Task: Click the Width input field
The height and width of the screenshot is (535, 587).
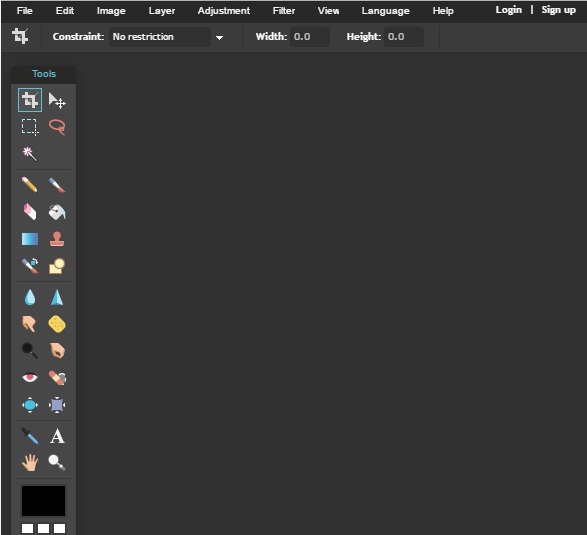Action: pyautogui.click(x=310, y=37)
